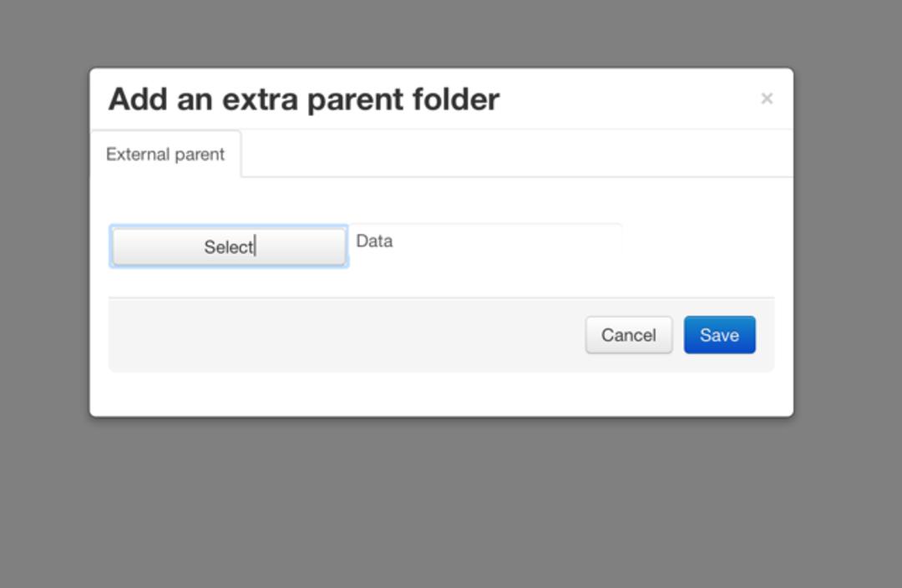The height and width of the screenshot is (588, 902).
Task: Save the extra parent folder
Action: (720, 335)
